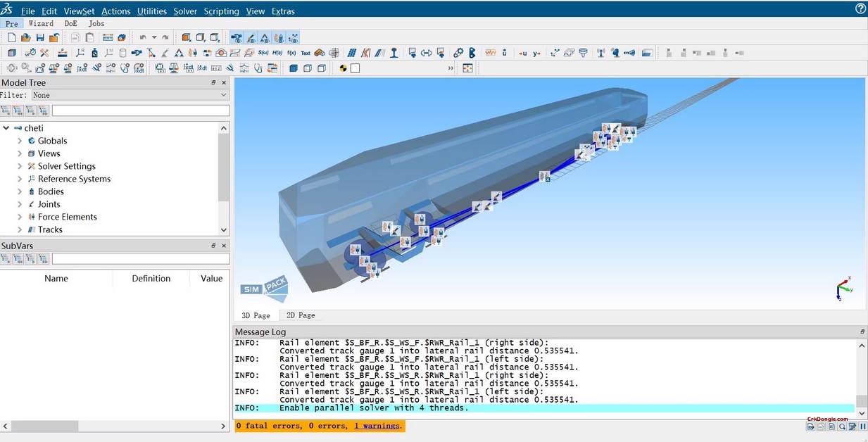Click the antenna sensor icon in toolbar
Viewport: 868px width, 442px height.
[601, 53]
